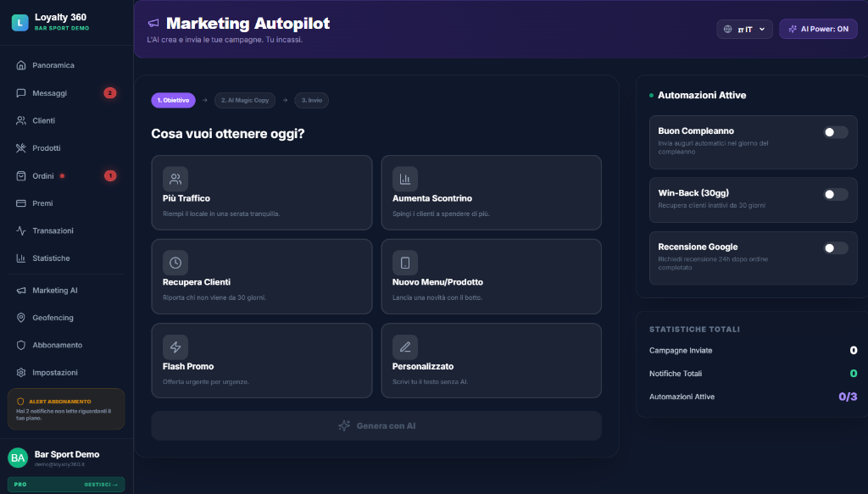Activate the Win-Back (30gg) automation

point(833,194)
